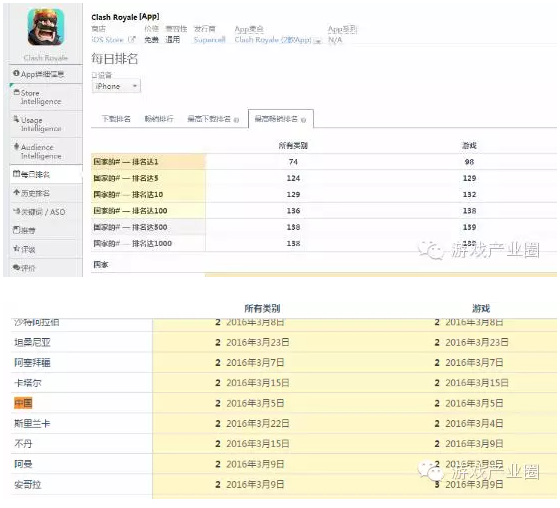Select the 国家的# — 排名达1 row label

point(126,162)
